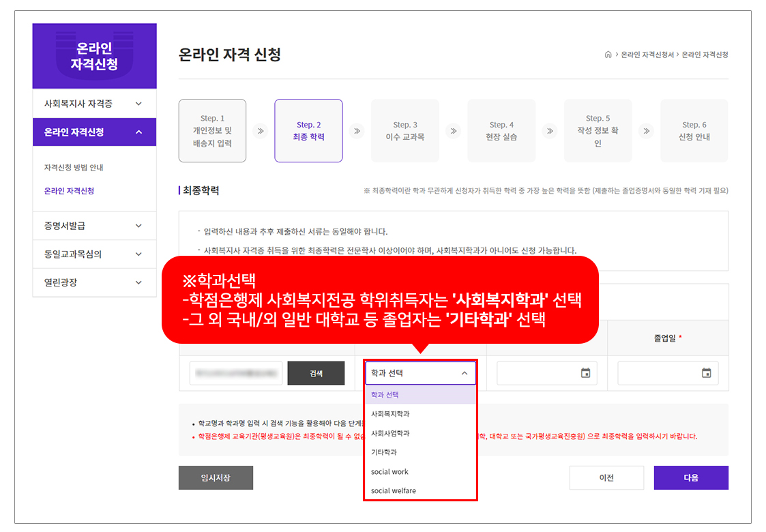
Task: Pick the social welfare option
Action: (394, 491)
